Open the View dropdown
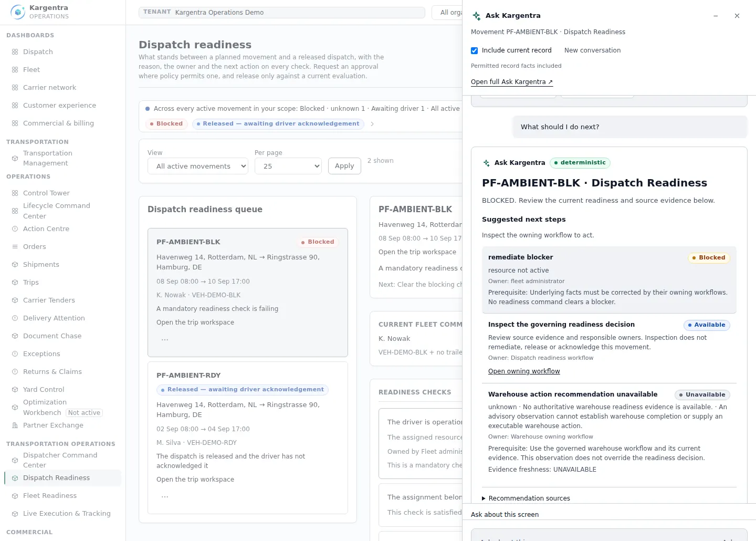 198,166
